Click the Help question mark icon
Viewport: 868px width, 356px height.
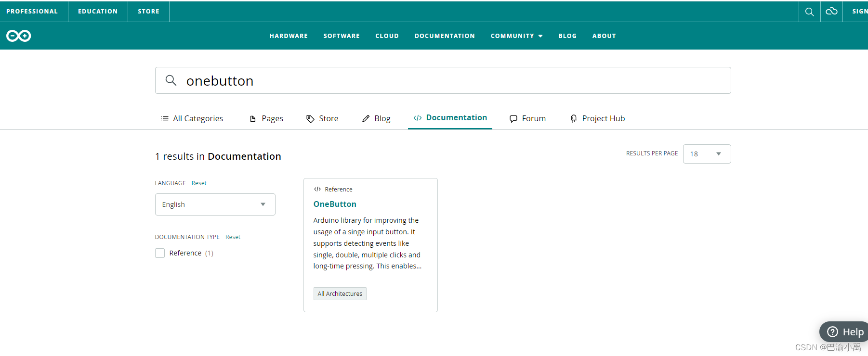click(832, 332)
